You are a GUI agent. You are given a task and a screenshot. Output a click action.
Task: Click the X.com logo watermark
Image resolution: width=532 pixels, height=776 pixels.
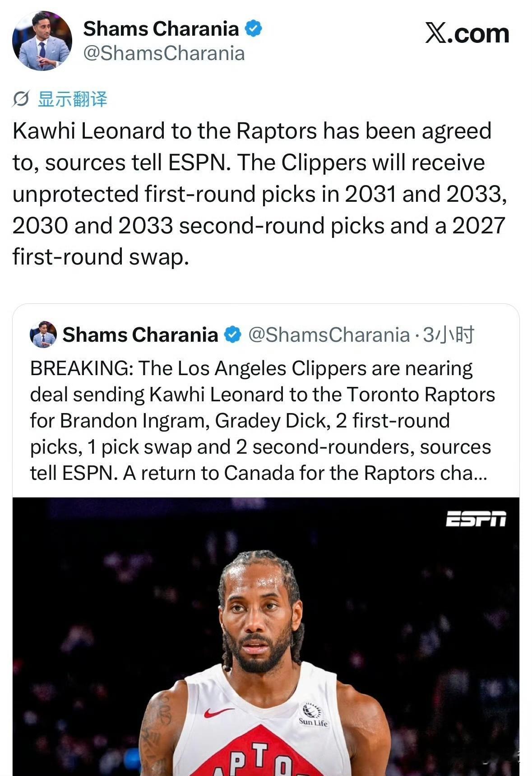pyautogui.click(x=467, y=34)
